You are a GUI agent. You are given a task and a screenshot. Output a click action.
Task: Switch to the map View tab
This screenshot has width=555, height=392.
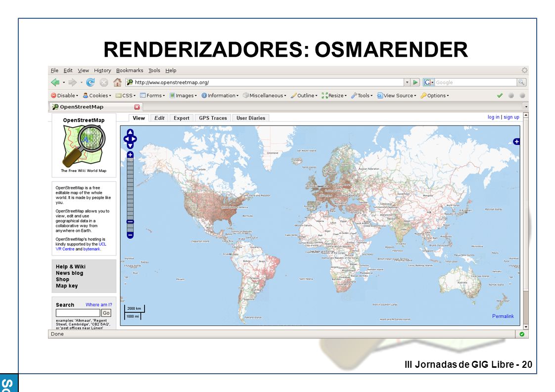(139, 118)
